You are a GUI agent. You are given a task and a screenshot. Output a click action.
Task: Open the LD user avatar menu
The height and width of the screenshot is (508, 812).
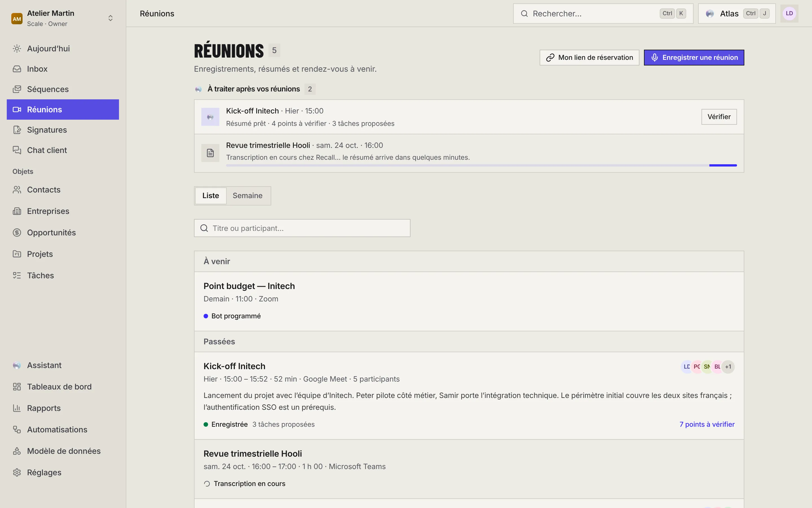(789, 14)
